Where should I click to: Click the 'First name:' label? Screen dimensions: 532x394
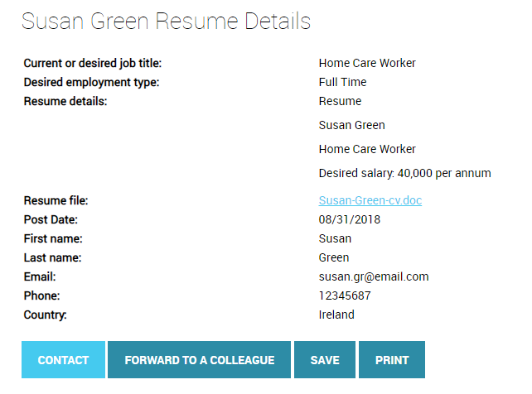point(53,238)
